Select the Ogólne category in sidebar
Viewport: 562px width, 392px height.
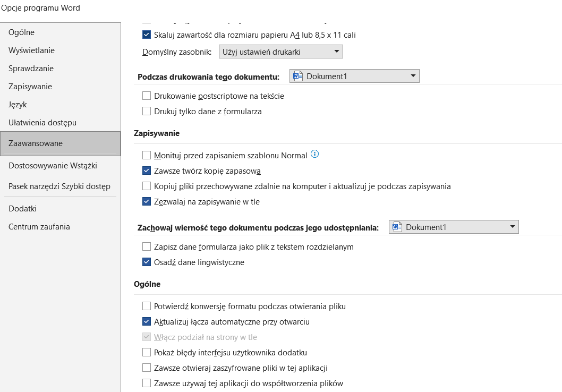[x=60, y=32]
